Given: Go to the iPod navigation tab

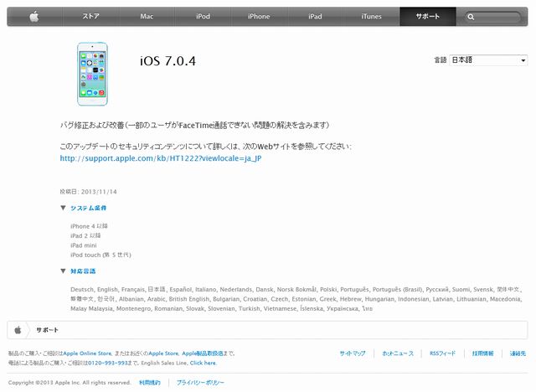Looking at the screenshot, I should pos(203,17).
